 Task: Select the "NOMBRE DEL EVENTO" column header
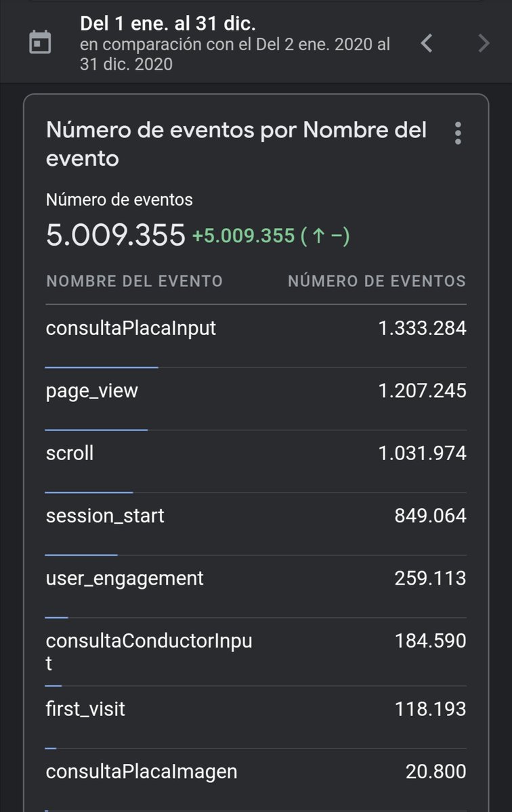click(134, 281)
